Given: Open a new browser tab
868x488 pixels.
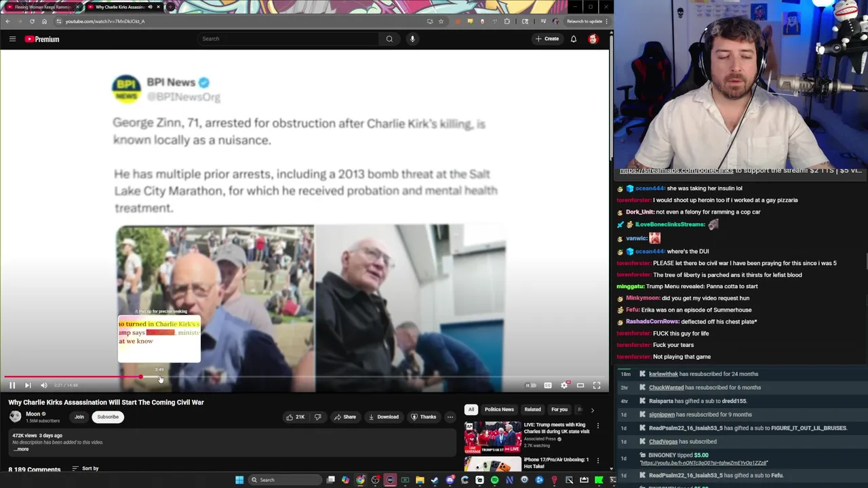Looking at the screenshot, I should click(x=170, y=7).
